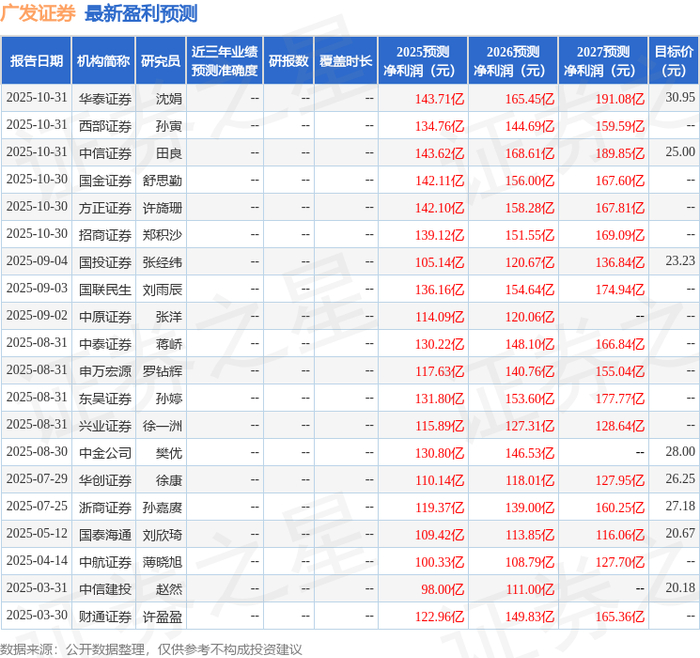Click analyst name 许盈盈
This screenshot has height=658, width=700.
pos(162,616)
